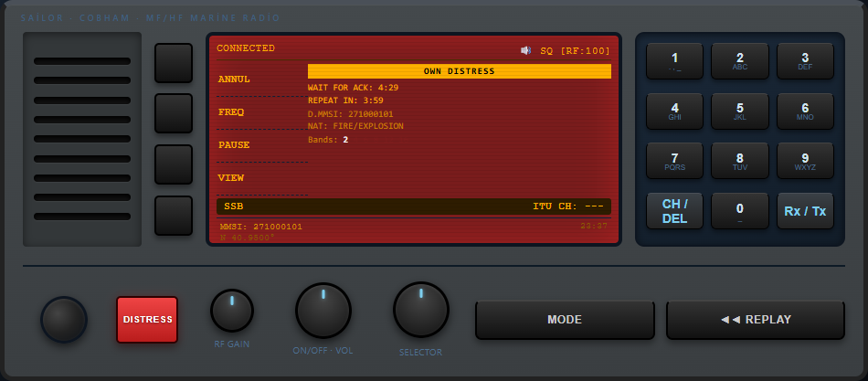
Task: Tap keypad key 0
Action: coord(739,211)
